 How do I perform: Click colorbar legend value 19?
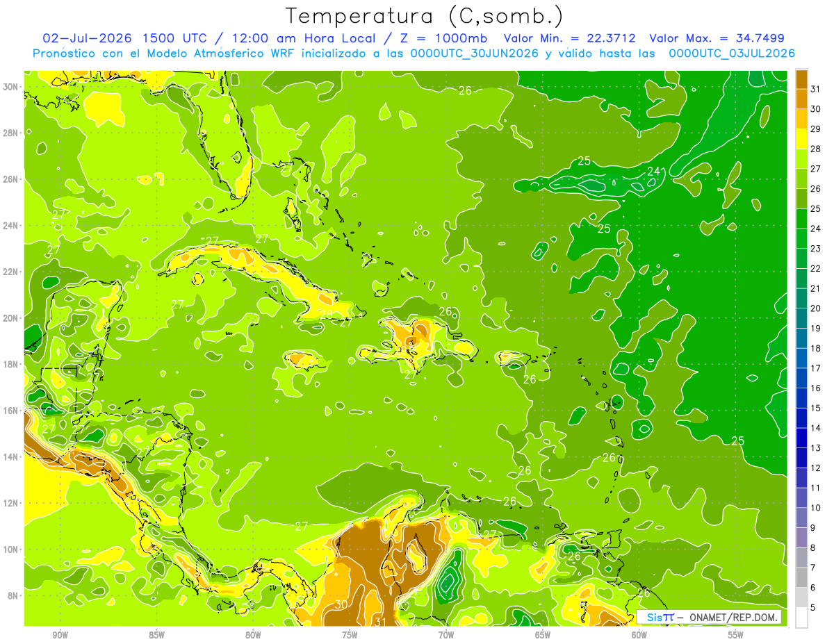tap(816, 329)
